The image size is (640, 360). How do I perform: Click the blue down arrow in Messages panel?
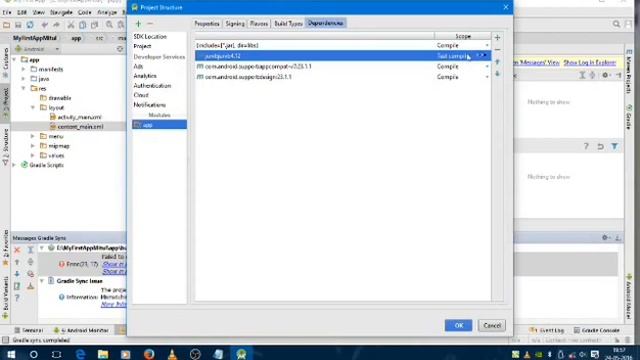point(17,274)
